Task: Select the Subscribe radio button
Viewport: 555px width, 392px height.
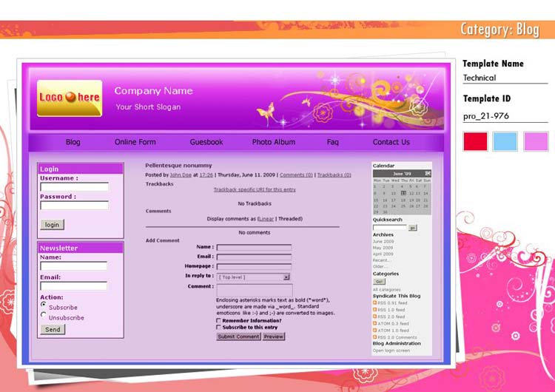Action: (x=44, y=304)
